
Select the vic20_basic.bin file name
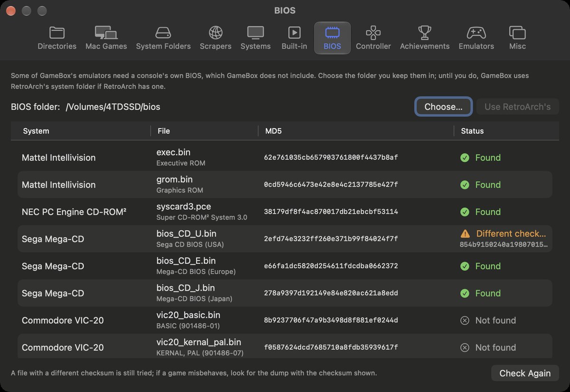pyautogui.click(x=188, y=315)
